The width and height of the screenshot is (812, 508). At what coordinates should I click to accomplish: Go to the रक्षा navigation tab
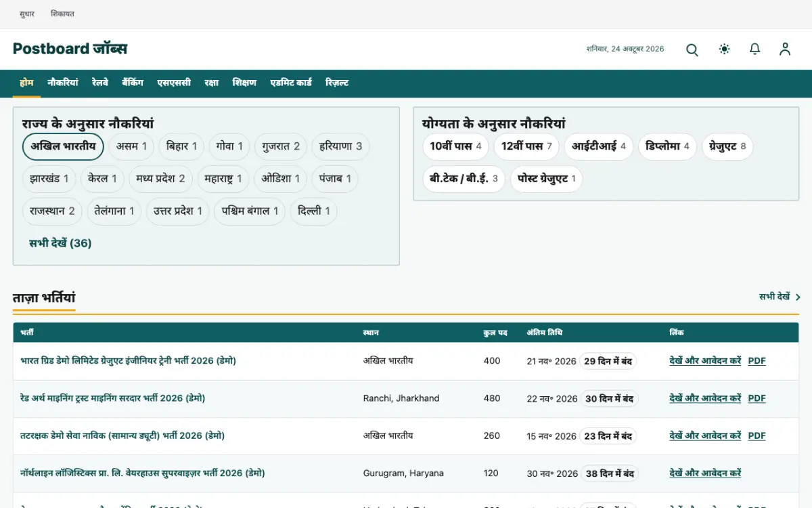[x=211, y=83]
